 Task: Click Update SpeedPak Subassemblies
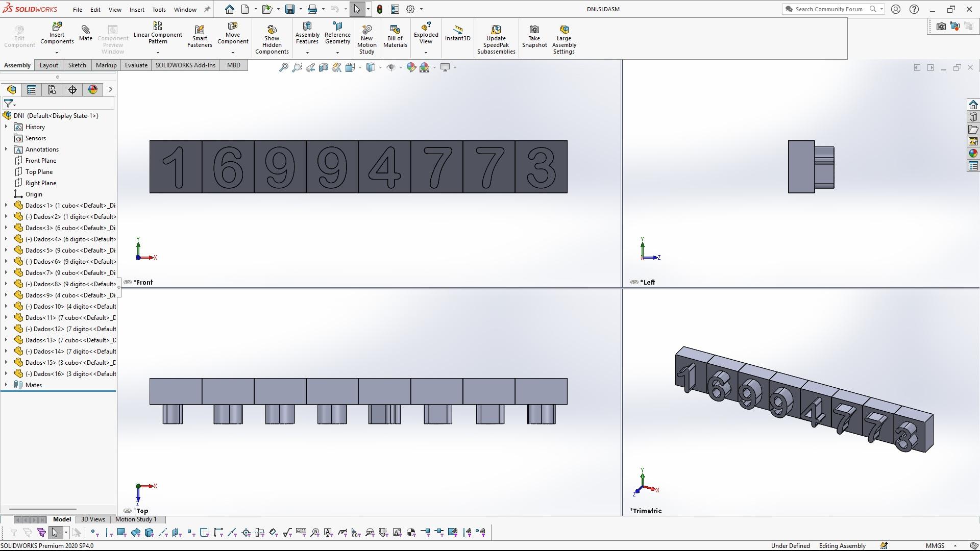coord(496,40)
